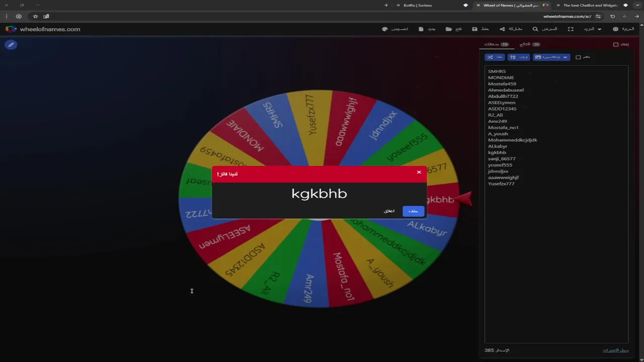Expand the More dropdown menu
The image size is (644, 362).
[592, 29]
